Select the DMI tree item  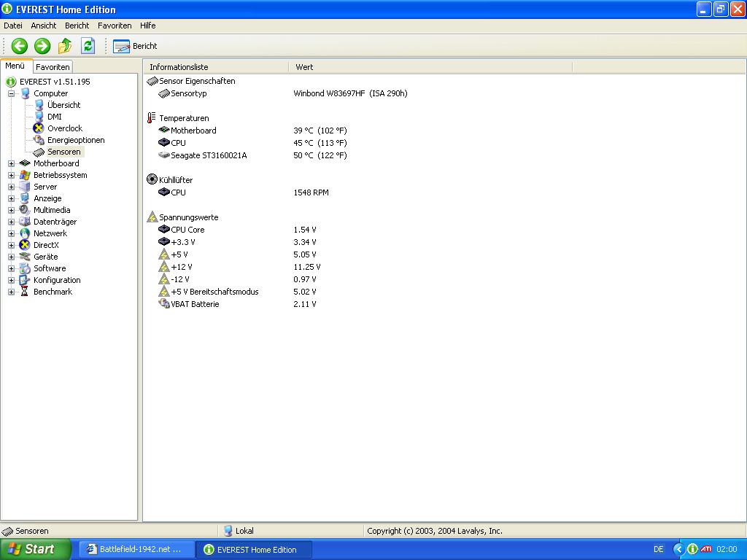coord(54,117)
